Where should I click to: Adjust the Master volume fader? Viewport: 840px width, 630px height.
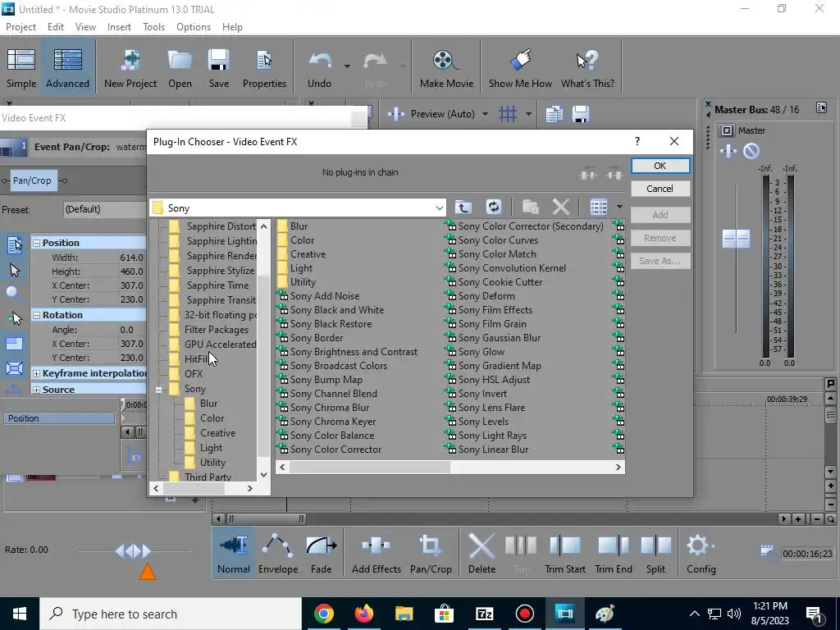point(736,239)
